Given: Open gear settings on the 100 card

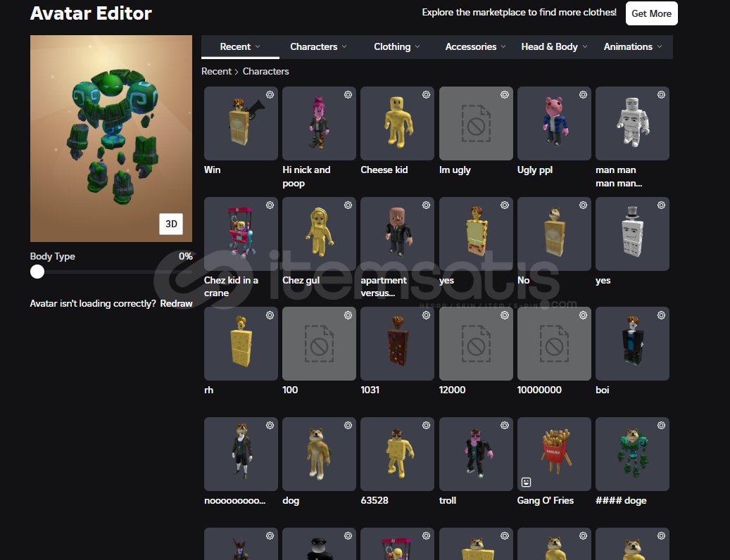Looking at the screenshot, I should point(348,315).
